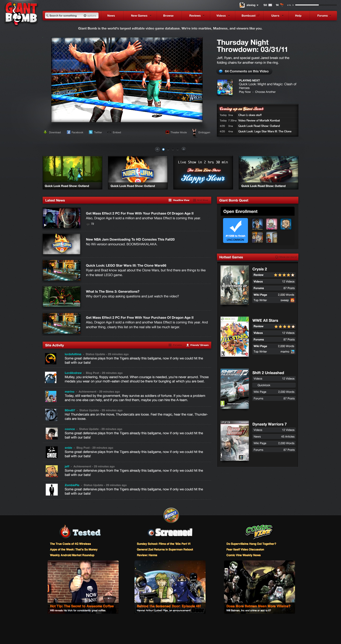
Task: Switch Latest News to Headline View
Action: click(179, 200)
